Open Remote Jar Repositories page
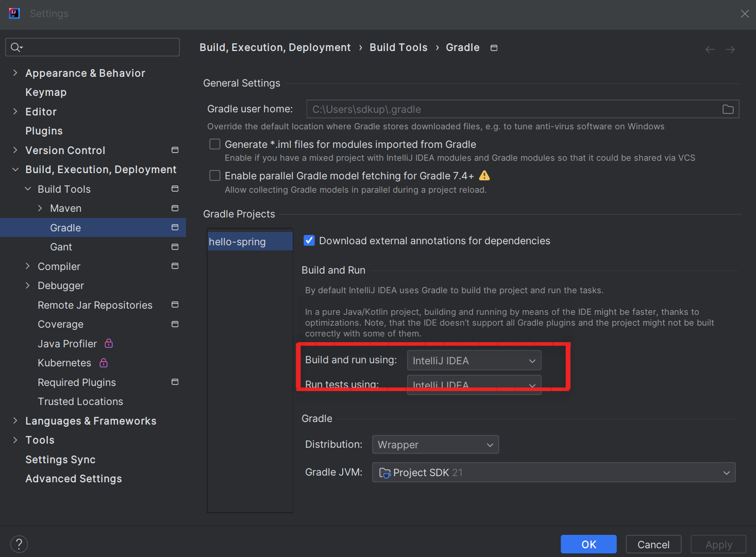756x557 pixels. click(95, 305)
